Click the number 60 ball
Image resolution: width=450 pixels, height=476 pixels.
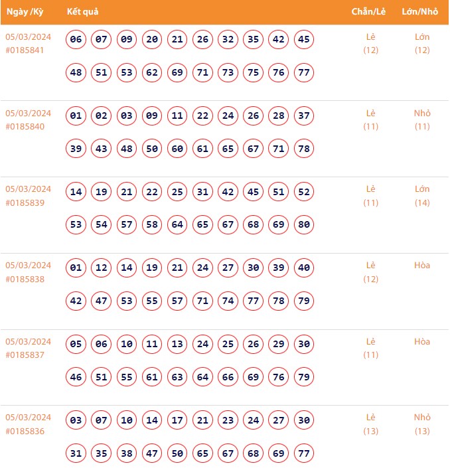point(177,149)
